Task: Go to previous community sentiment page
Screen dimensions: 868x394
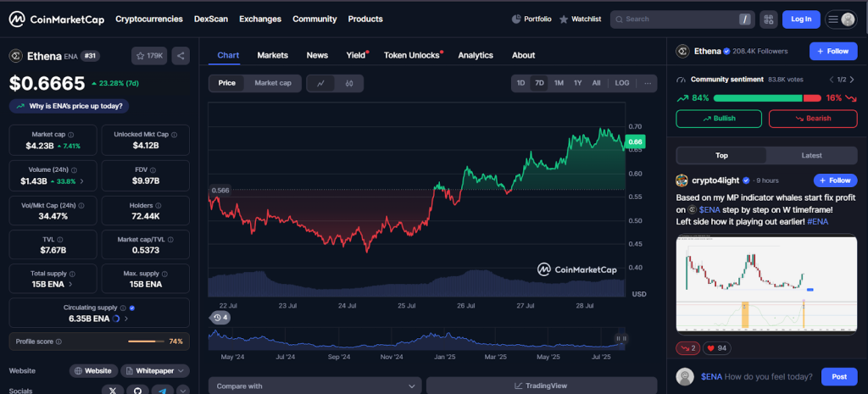Action: (831, 80)
